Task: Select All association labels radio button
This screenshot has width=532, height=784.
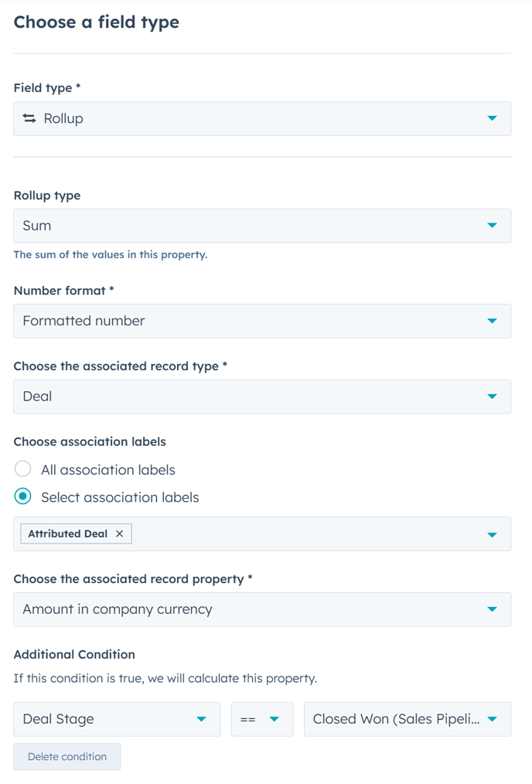Action: [x=23, y=469]
